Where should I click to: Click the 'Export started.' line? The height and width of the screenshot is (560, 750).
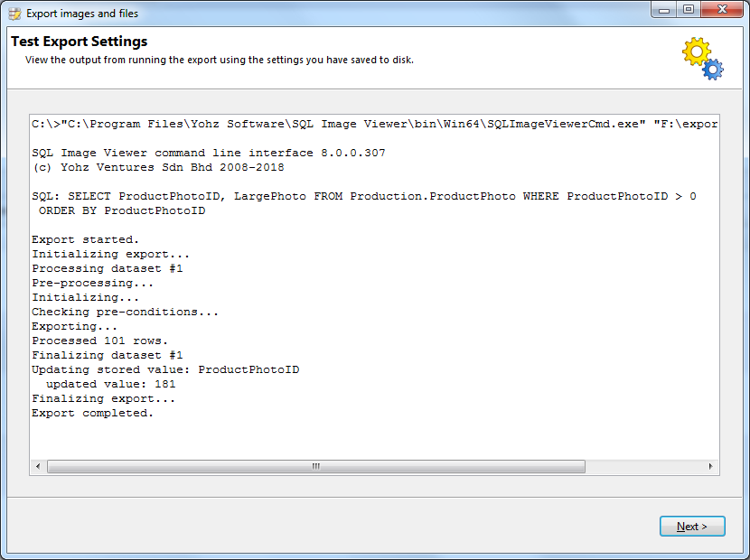[x=86, y=239]
